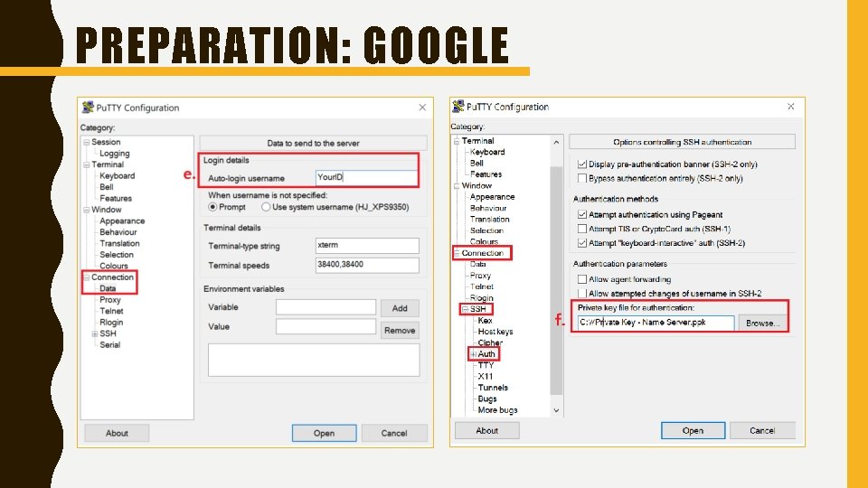Screen dimensions: 868x488
Task: Select the Prompt radio button
Action: coord(212,207)
